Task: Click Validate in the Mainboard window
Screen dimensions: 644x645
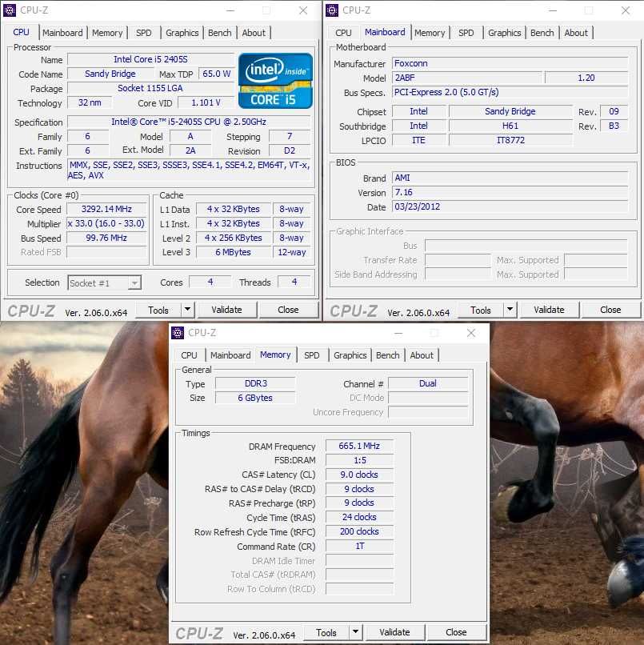Action: pyautogui.click(x=549, y=310)
